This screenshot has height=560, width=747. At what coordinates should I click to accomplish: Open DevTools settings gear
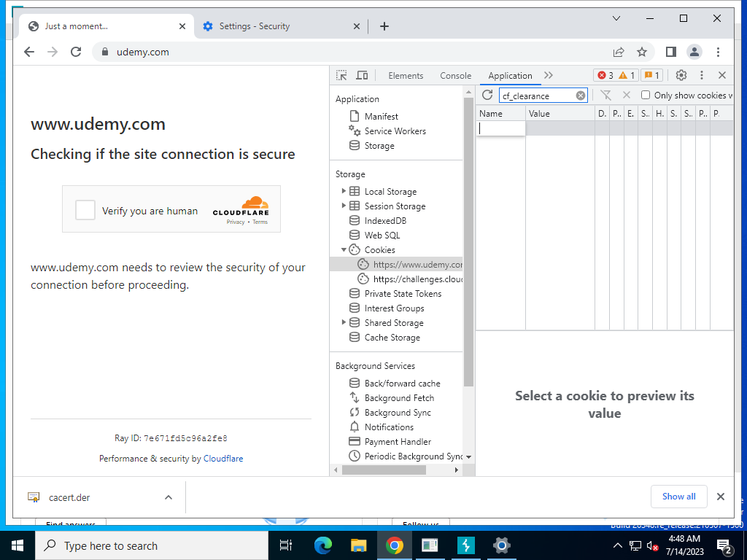681,75
